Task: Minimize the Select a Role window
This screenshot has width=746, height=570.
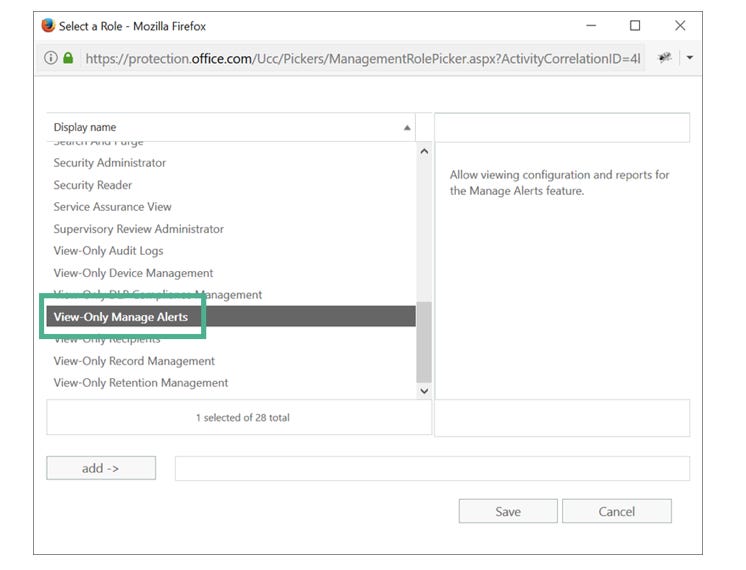Action: click(x=591, y=26)
